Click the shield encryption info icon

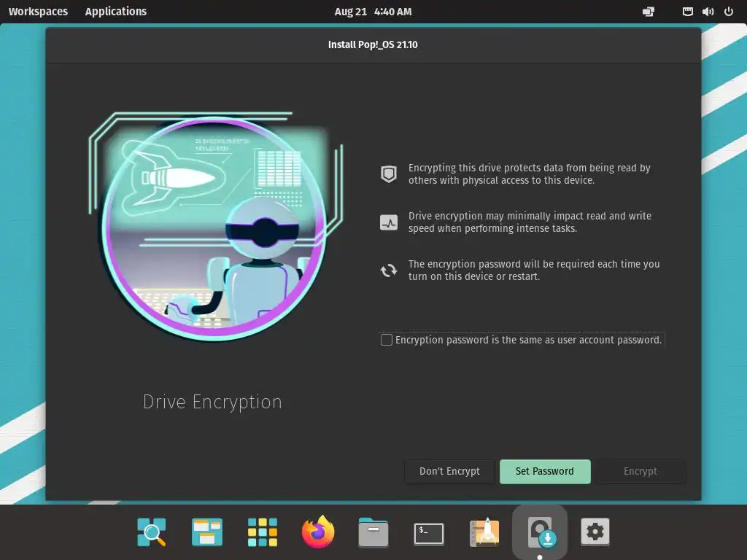tap(389, 174)
